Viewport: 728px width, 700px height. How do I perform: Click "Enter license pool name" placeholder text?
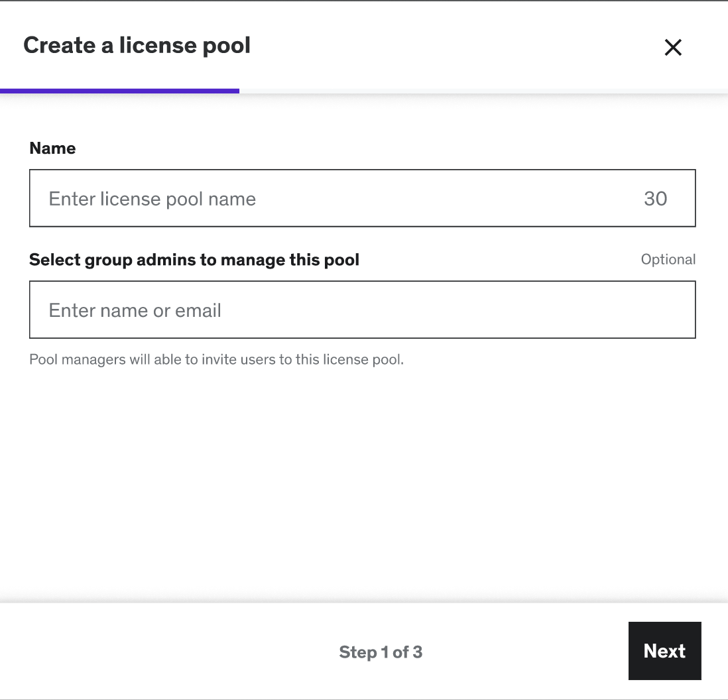pyautogui.click(x=152, y=199)
